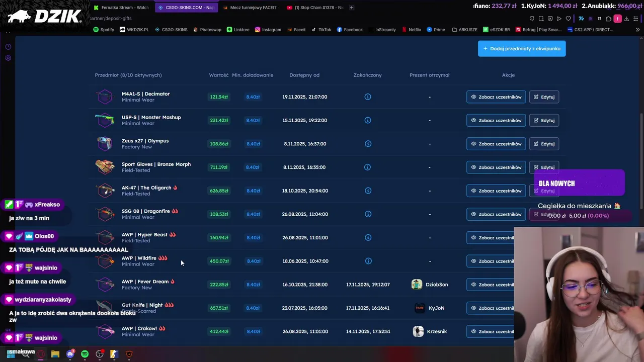Click Edytuj for Zeus x27 Olympus
Viewport: 644px width, 362px height.
click(544, 144)
